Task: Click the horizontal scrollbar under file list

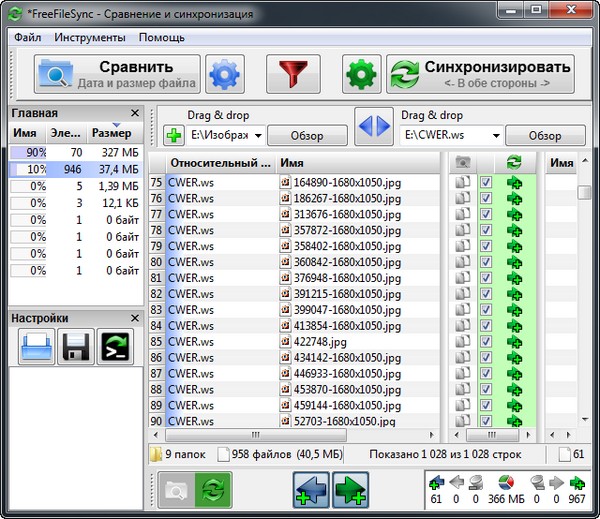Action: click(x=300, y=435)
